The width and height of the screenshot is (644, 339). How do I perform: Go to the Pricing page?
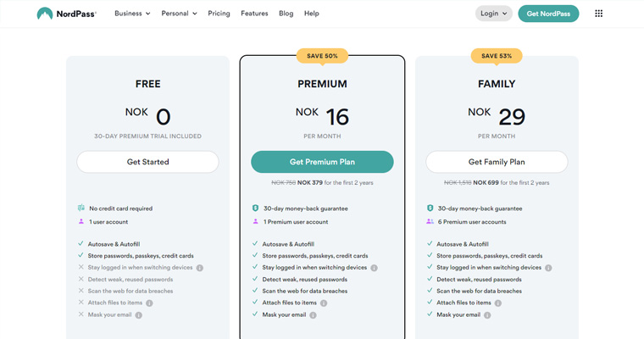coord(219,14)
